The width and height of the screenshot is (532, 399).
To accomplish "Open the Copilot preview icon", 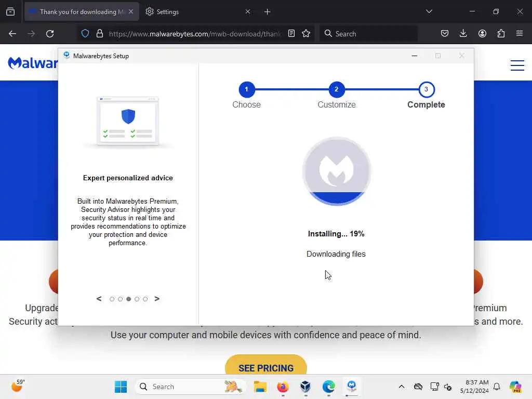I will click(515, 387).
